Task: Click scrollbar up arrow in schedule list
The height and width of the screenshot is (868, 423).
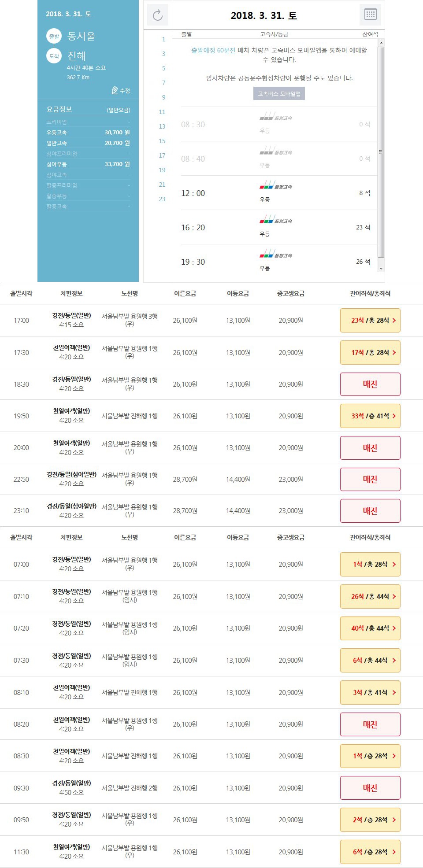Action: click(381, 42)
